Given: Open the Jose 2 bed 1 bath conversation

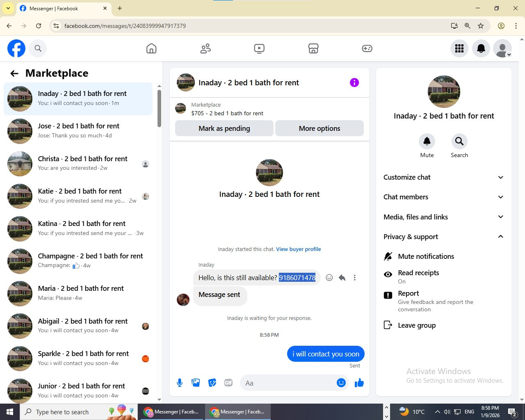Looking at the screenshot, I should click(78, 131).
